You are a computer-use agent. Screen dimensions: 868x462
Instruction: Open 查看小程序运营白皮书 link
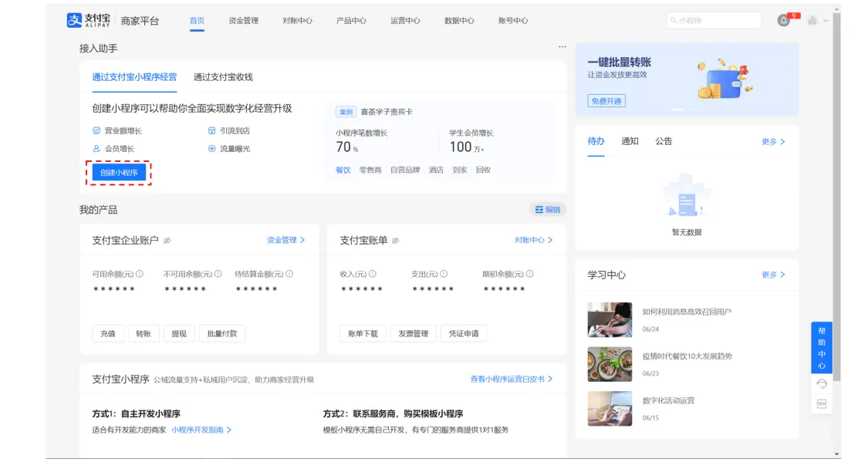pyautogui.click(x=511, y=379)
